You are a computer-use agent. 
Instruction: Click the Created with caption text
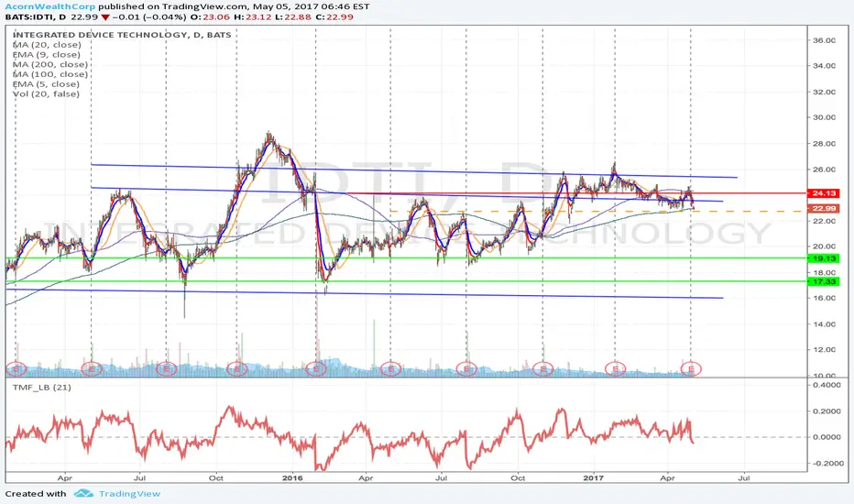pyautogui.click(x=36, y=494)
